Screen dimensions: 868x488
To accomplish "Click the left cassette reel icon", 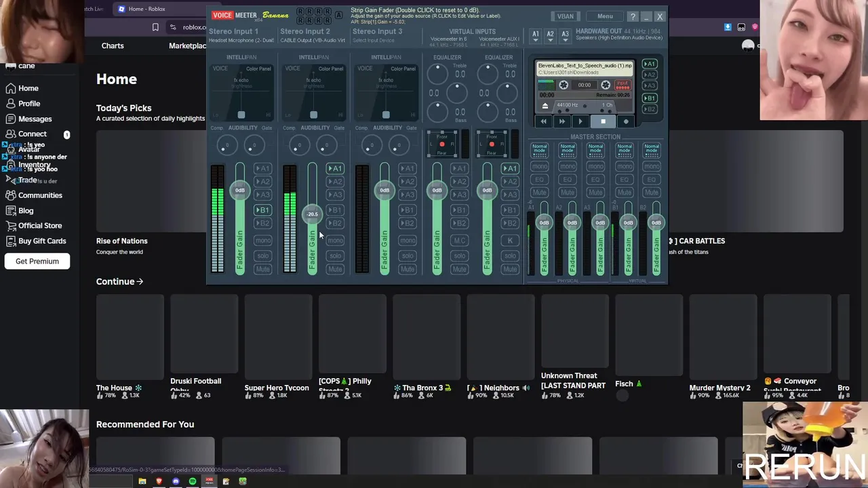I will (x=564, y=85).
